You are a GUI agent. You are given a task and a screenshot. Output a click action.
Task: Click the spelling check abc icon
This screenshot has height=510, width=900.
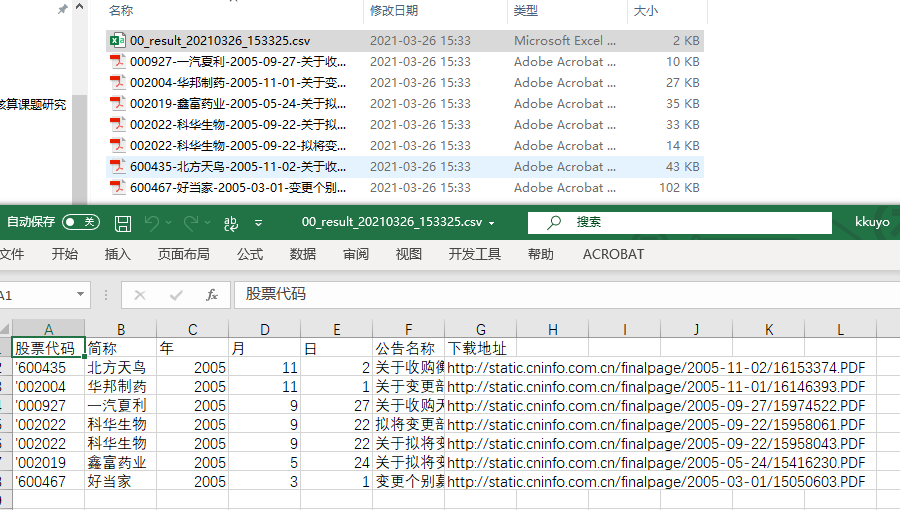[x=231, y=223]
